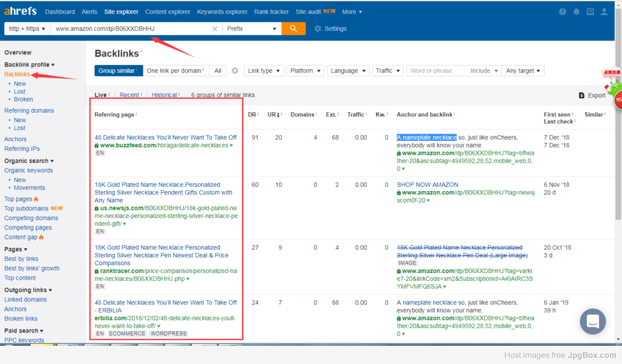Viewport: 622px width, 364px height.
Task: Click the ahrefs logo
Action: (x=20, y=11)
